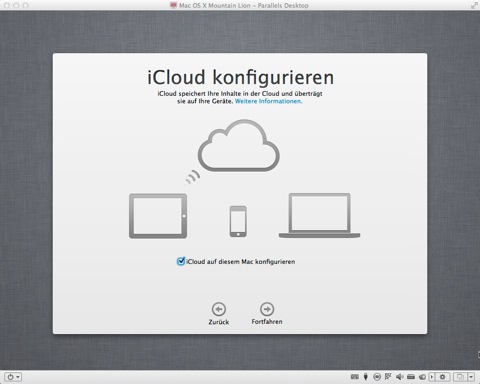This screenshot has width=480, height=384.
Task: Click the iCloud cloud graphic
Action: tap(239, 145)
